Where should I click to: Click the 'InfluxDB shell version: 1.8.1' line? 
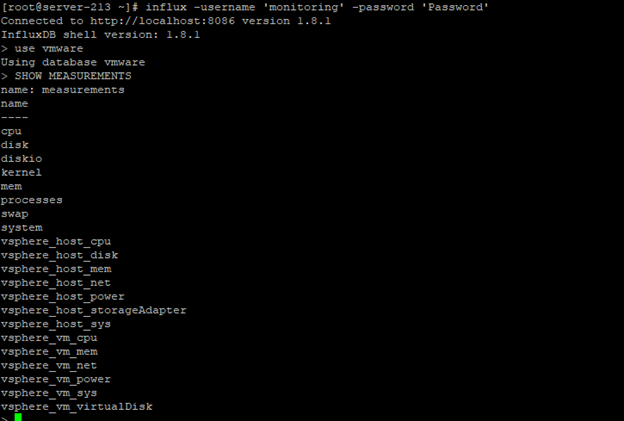click(x=100, y=35)
